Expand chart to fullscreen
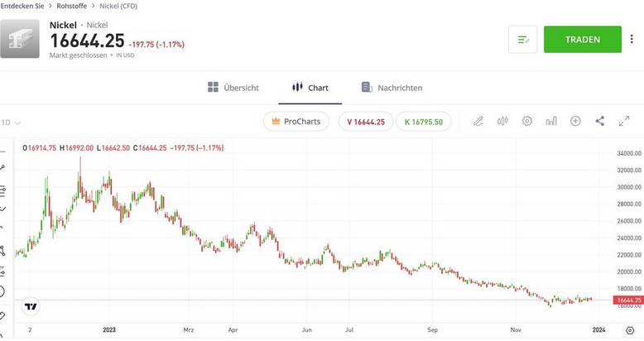The image size is (644, 341). pos(624,121)
